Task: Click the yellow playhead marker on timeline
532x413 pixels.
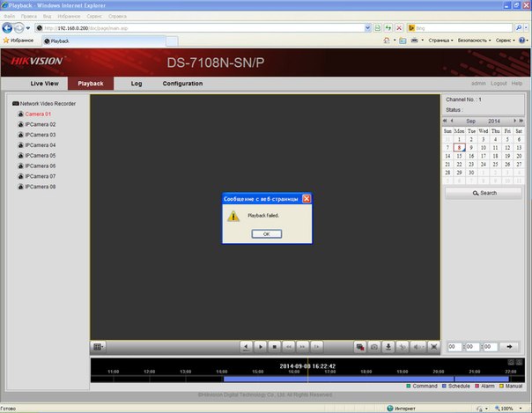Action: tap(307, 370)
